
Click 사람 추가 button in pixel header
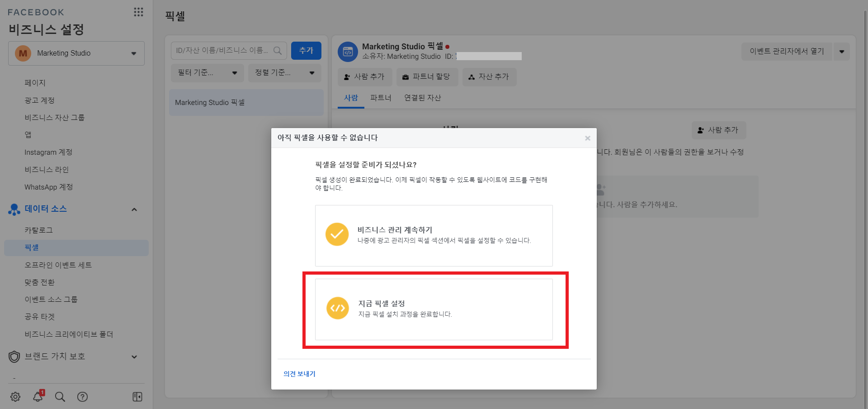tap(364, 77)
